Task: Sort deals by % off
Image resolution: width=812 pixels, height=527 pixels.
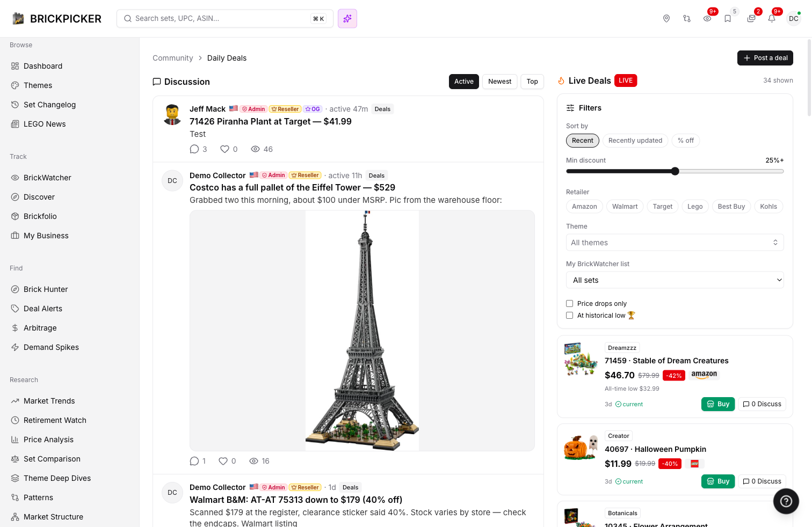Action: pos(686,141)
